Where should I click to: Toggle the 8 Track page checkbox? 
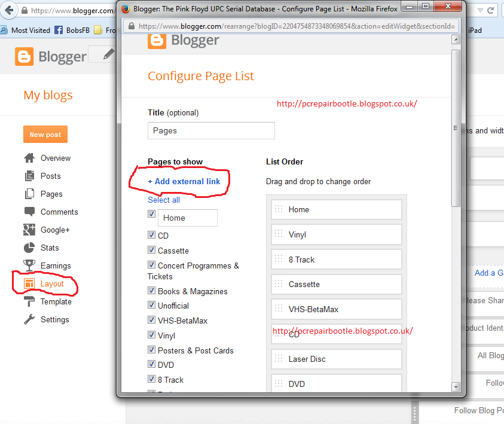pyautogui.click(x=151, y=379)
